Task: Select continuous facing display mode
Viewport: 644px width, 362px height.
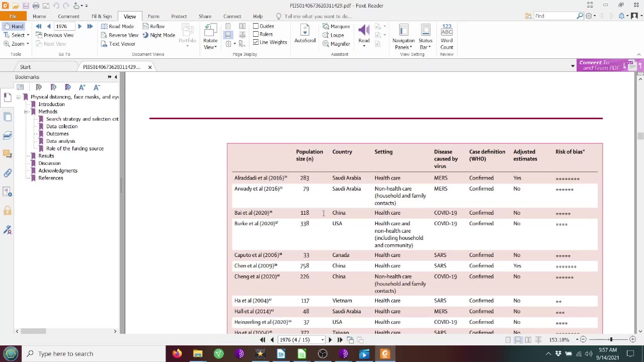Action: (x=243, y=35)
